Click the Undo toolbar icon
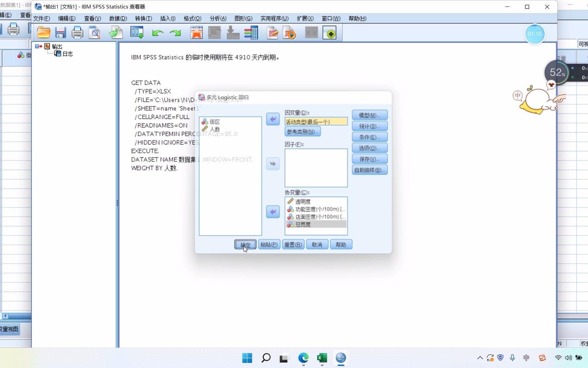Viewport: 588px width, 368px height. [157, 32]
